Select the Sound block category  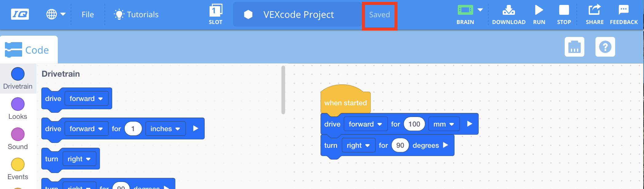[18, 139]
